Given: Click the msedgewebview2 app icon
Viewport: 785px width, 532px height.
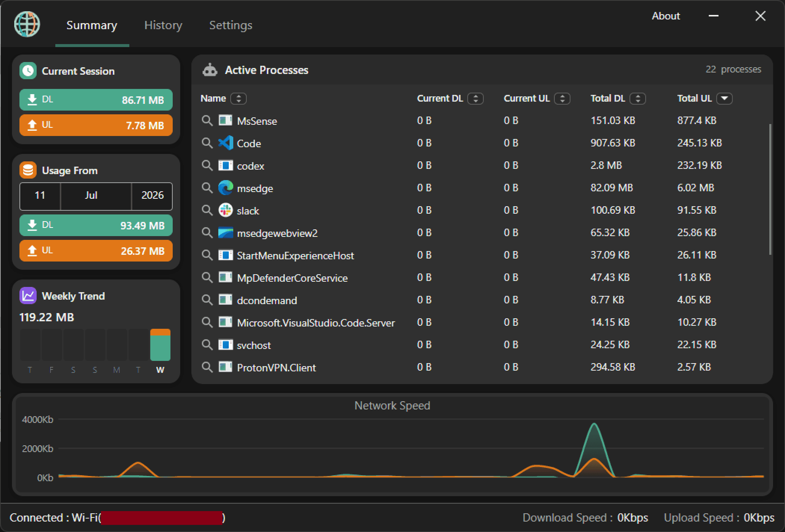Looking at the screenshot, I should tap(225, 232).
